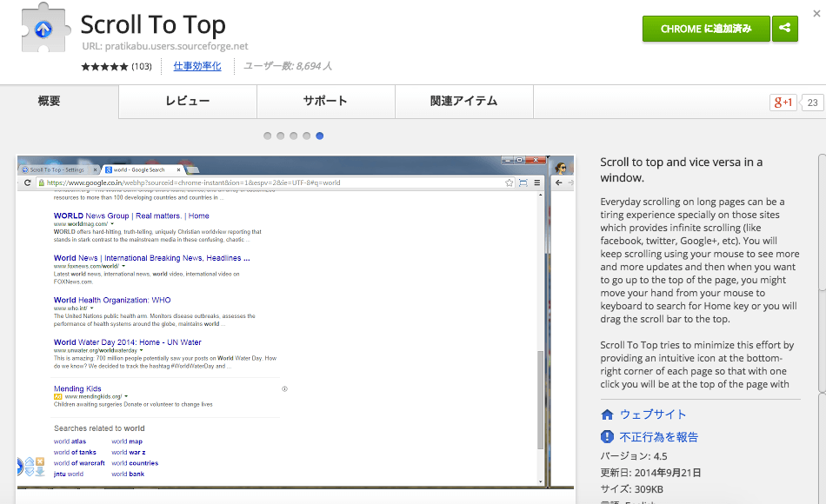Click the extension screenshot preview image
The height and width of the screenshot is (504, 826).
tap(296, 322)
